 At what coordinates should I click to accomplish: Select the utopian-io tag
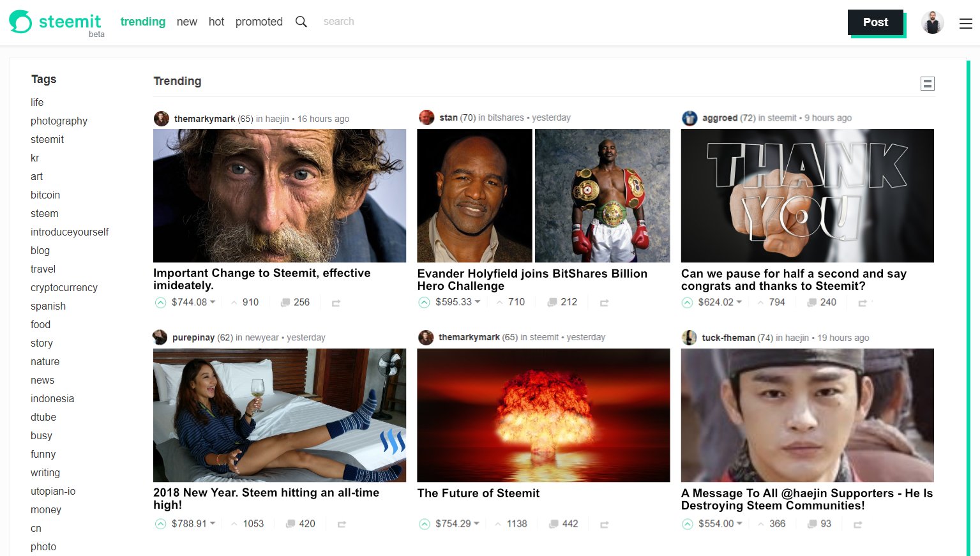pyautogui.click(x=53, y=492)
